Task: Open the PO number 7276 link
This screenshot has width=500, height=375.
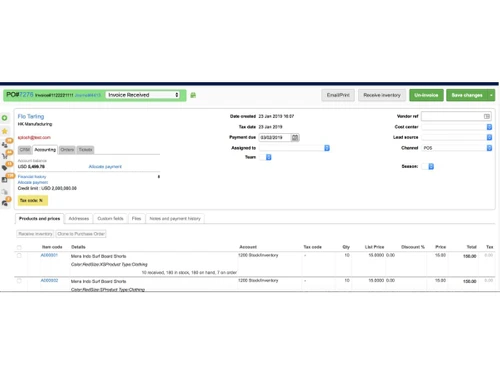Action: [26, 95]
